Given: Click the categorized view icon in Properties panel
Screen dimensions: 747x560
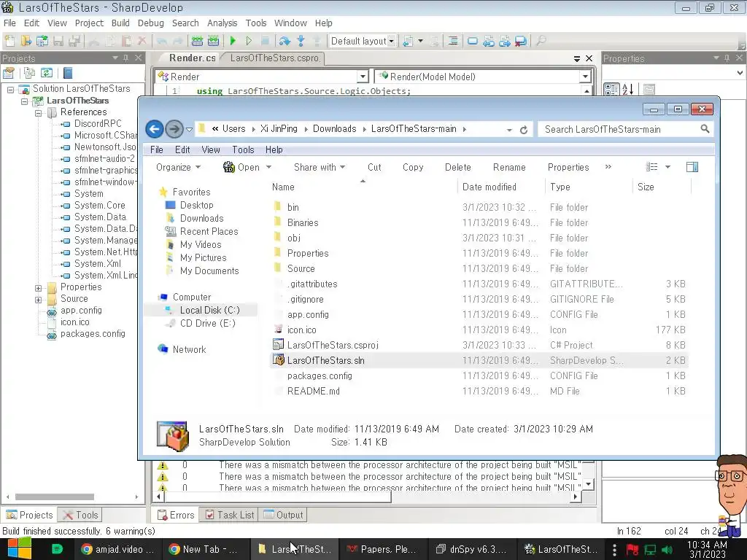Looking at the screenshot, I should pos(611,89).
